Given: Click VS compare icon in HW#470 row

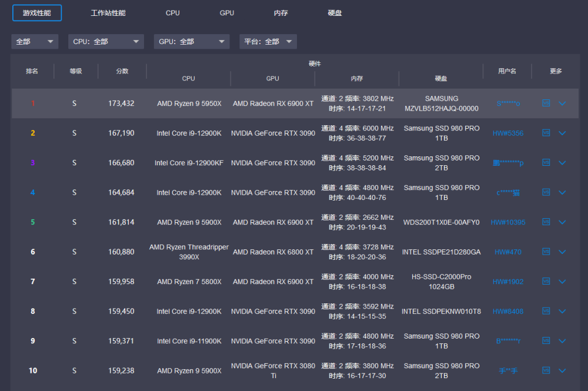Looking at the screenshot, I should pyautogui.click(x=546, y=252).
